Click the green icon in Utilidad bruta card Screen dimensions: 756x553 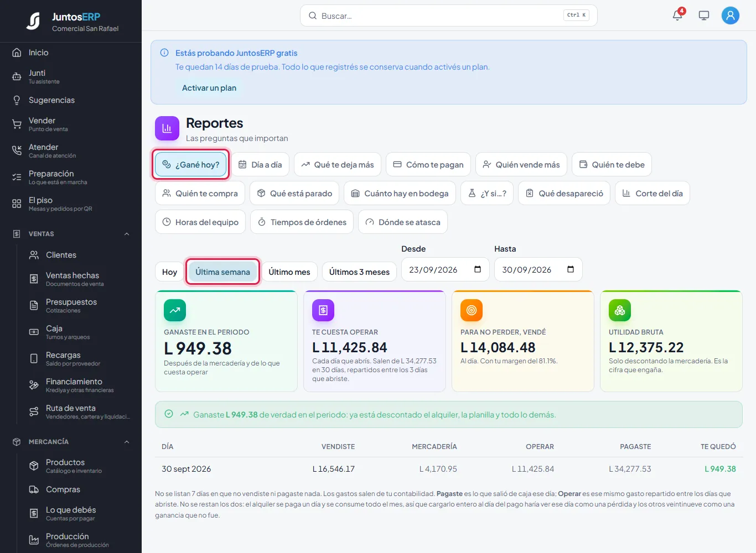pos(620,310)
